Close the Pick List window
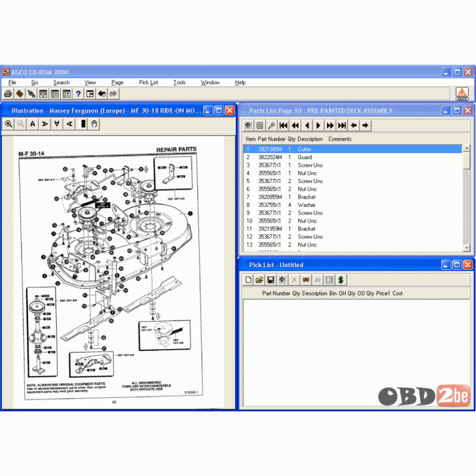This screenshot has width=476, height=476. [x=468, y=265]
